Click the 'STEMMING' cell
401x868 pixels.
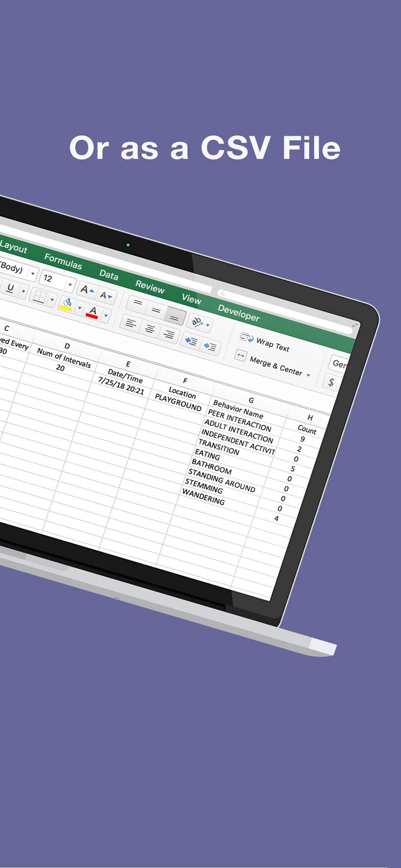tap(204, 486)
